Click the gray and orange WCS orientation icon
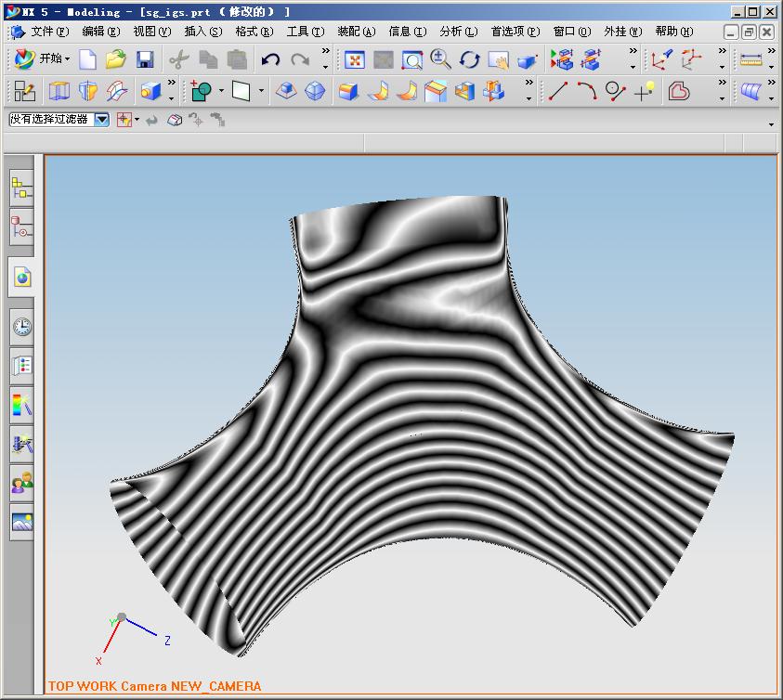This screenshot has height=700, width=783. (692, 59)
